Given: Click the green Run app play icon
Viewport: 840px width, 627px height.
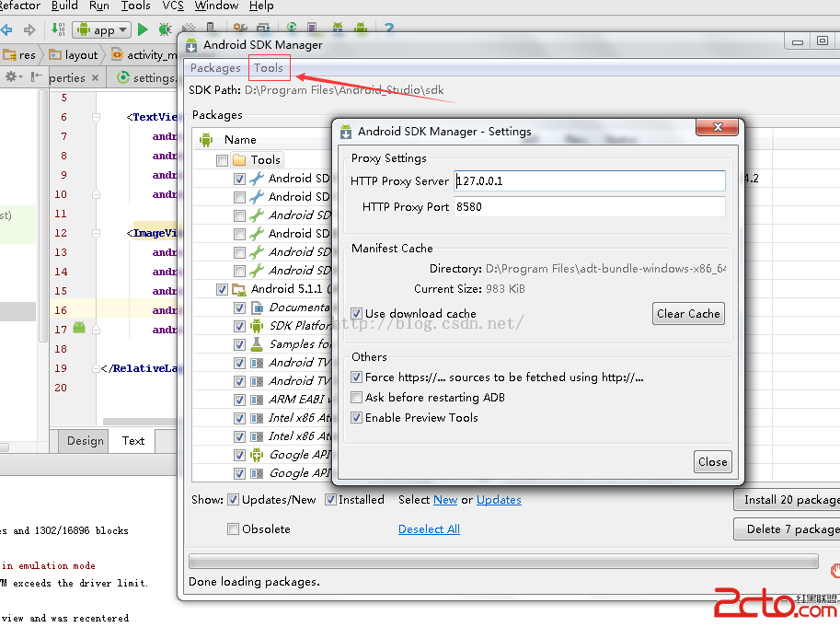Looking at the screenshot, I should pyautogui.click(x=143, y=29).
